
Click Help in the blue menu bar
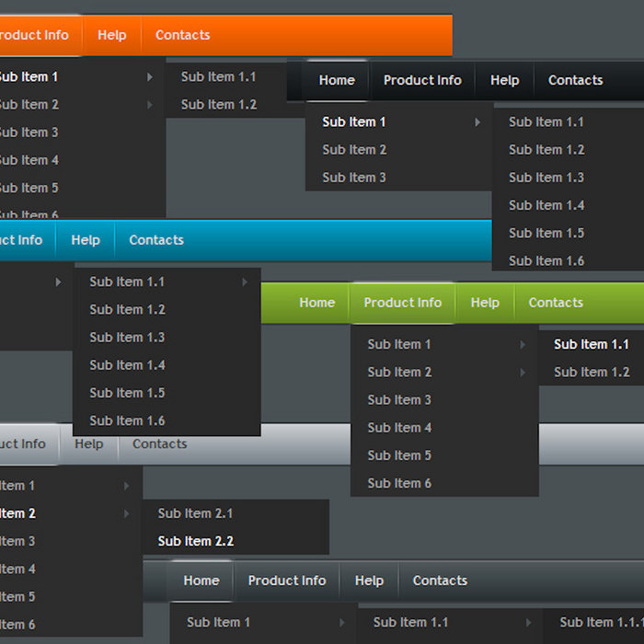(86, 240)
